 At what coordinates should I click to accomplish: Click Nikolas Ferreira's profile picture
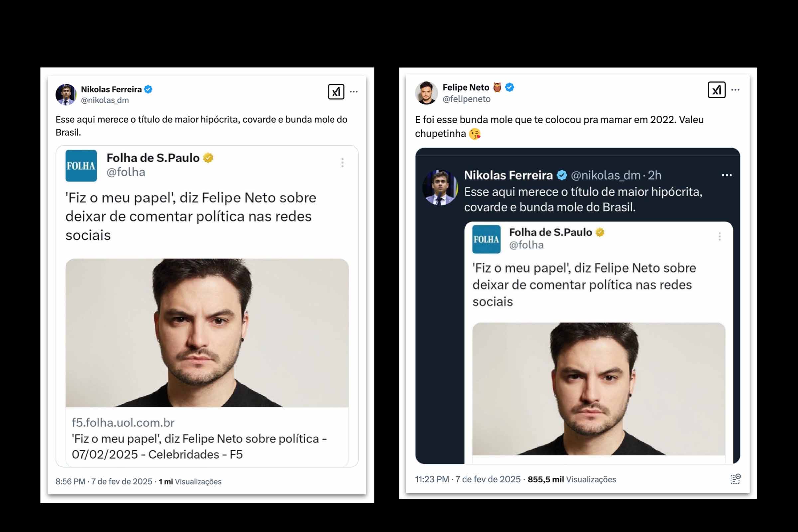click(65, 94)
